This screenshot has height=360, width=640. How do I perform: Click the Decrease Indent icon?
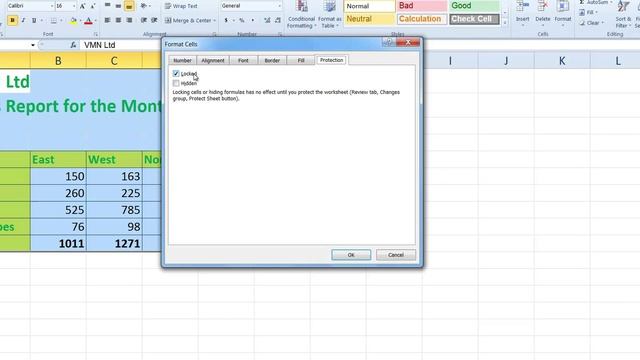(144, 20)
